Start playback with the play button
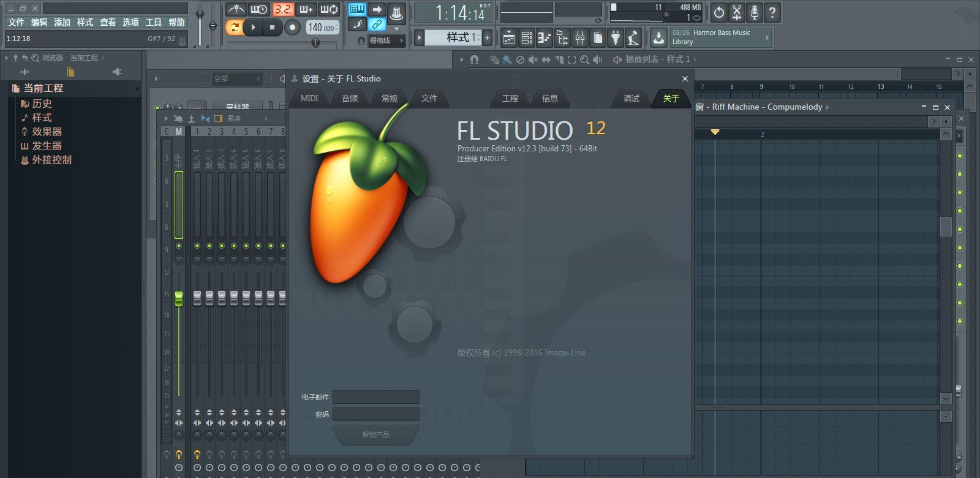This screenshot has height=478, width=980. (253, 27)
